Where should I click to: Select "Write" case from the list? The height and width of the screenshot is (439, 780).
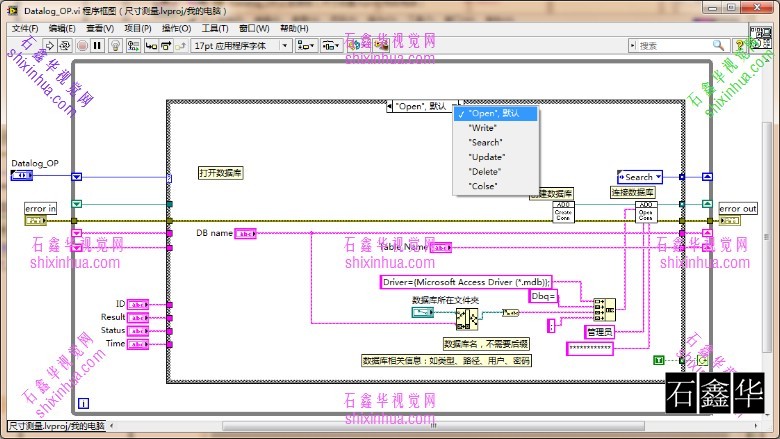pyautogui.click(x=483, y=128)
